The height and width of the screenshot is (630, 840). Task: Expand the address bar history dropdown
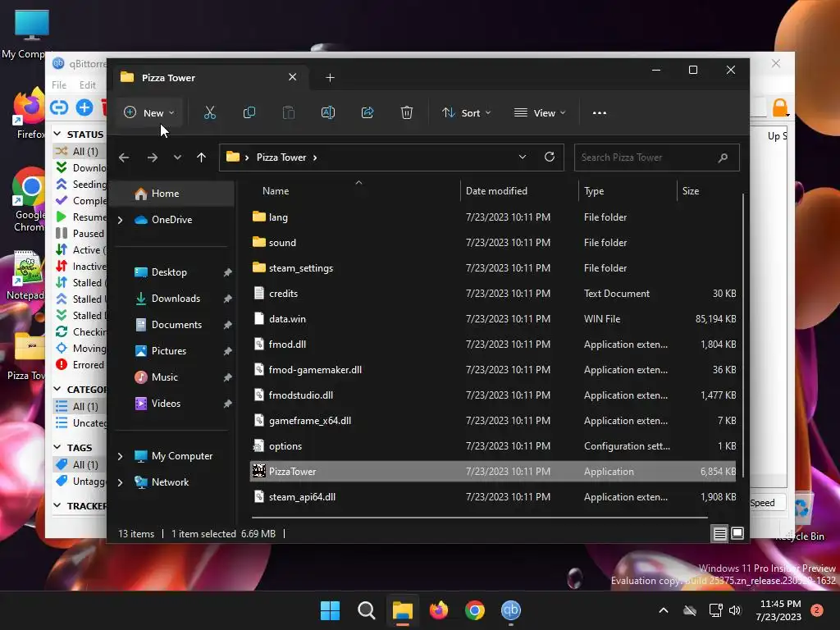click(x=523, y=157)
